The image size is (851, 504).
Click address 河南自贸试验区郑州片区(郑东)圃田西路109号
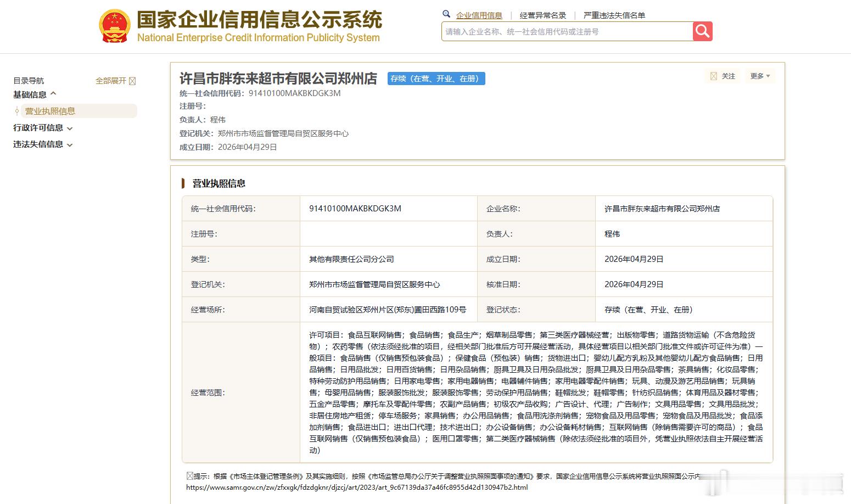pyautogui.click(x=388, y=310)
